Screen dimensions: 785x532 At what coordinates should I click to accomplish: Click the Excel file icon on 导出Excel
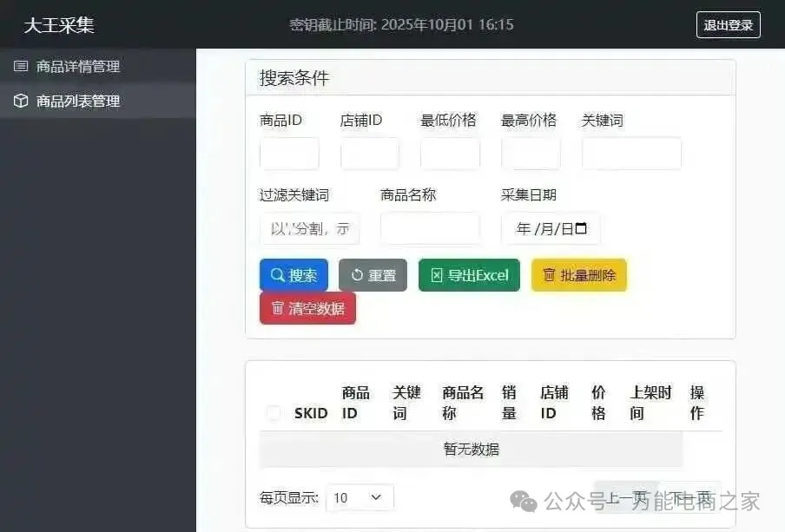[437, 275]
